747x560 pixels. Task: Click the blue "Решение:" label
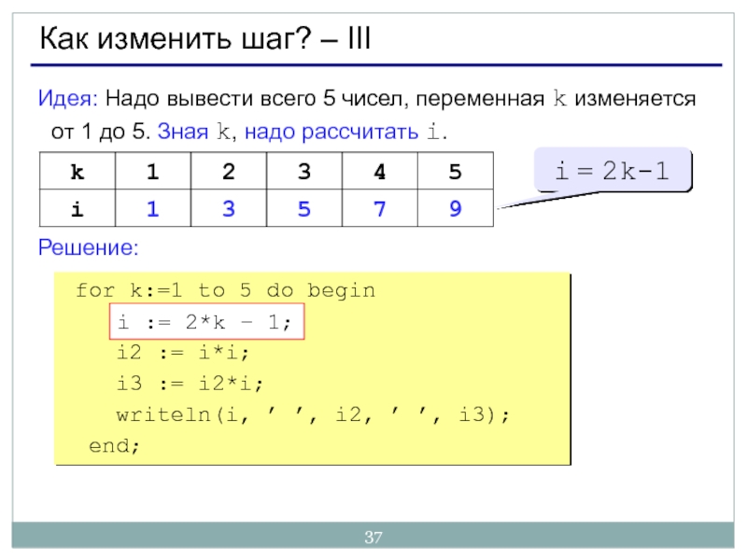(x=87, y=247)
